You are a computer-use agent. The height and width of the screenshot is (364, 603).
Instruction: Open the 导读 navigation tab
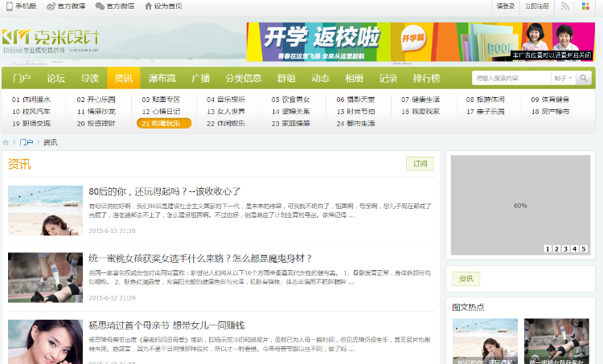[90, 78]
